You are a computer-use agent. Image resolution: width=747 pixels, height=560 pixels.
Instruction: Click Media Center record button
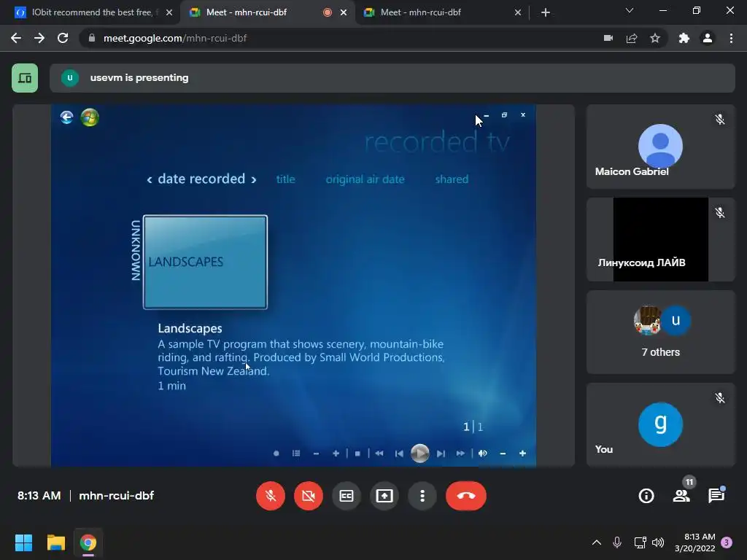coord(276,454)
